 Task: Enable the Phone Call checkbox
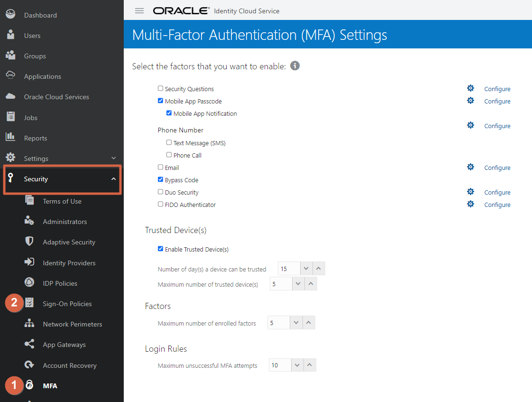(x=169, y=154)
